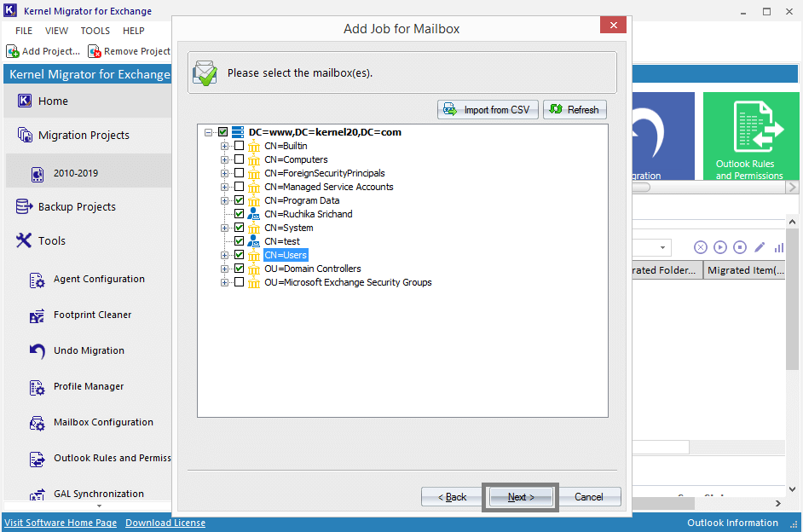Close the Add Job for Mailbox dialog

pyautogui.click(x=614, y=25)
